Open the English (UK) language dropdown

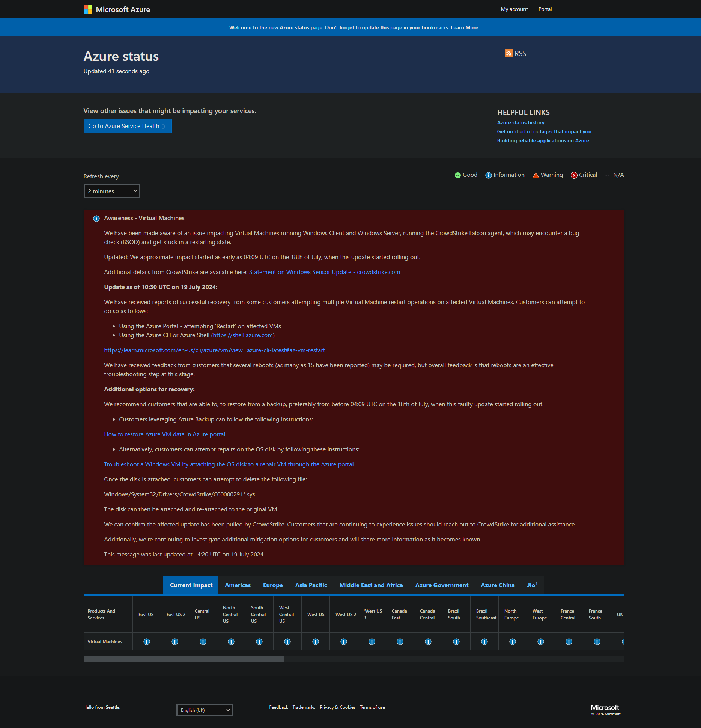tap(205, 710)
